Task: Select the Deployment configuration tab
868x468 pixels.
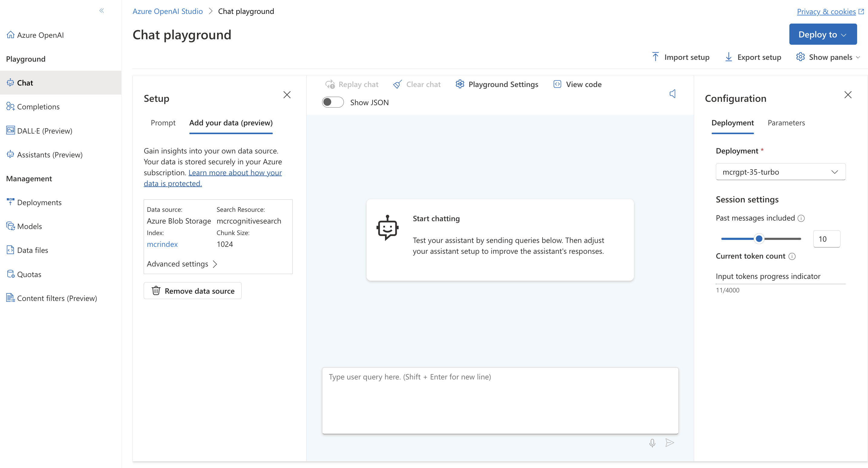Action: pyautogui.click(x=733, y=123)
